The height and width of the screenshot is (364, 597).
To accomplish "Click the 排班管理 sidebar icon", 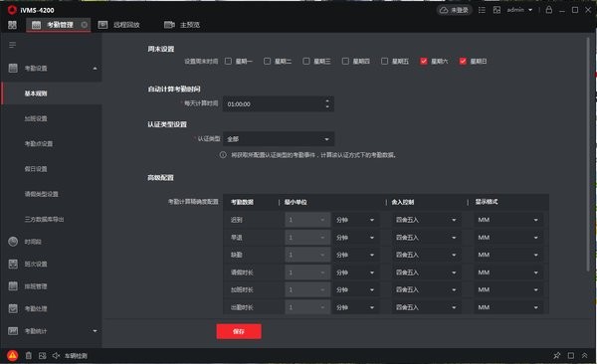I will [13, 286].
